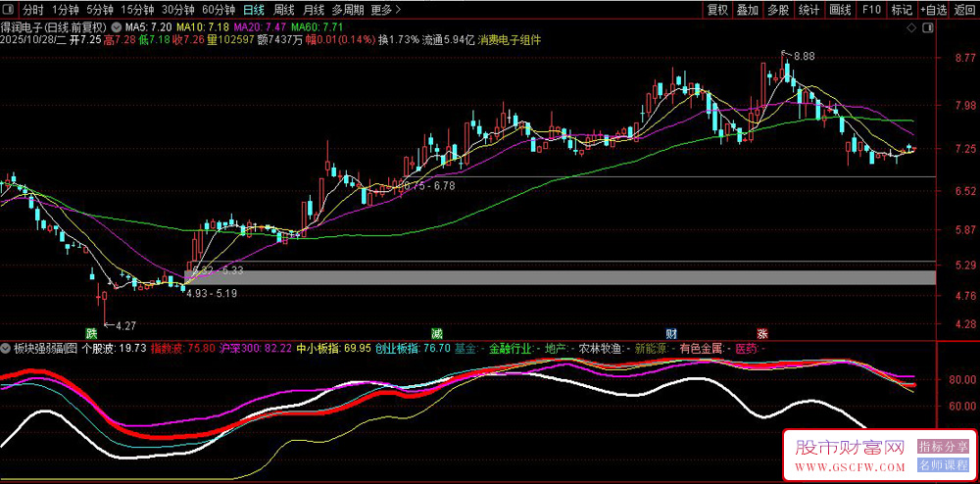Click the 指数波: 75.80 indicator value

183,349
